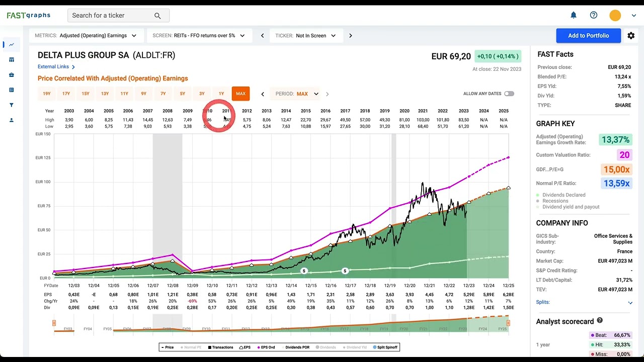Shift the period forward with right arrow
Viewport: 644px width, 362px height.
[x=327, y=94]
